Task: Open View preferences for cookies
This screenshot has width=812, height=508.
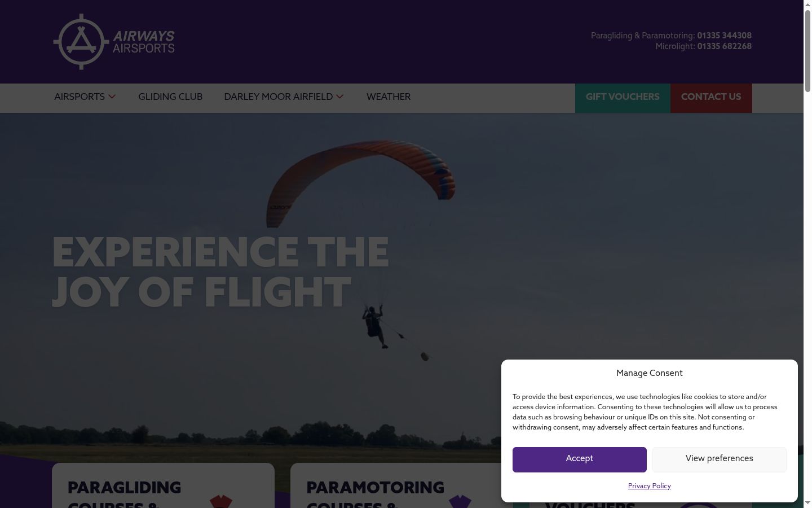Action: [x=720, y=459]
